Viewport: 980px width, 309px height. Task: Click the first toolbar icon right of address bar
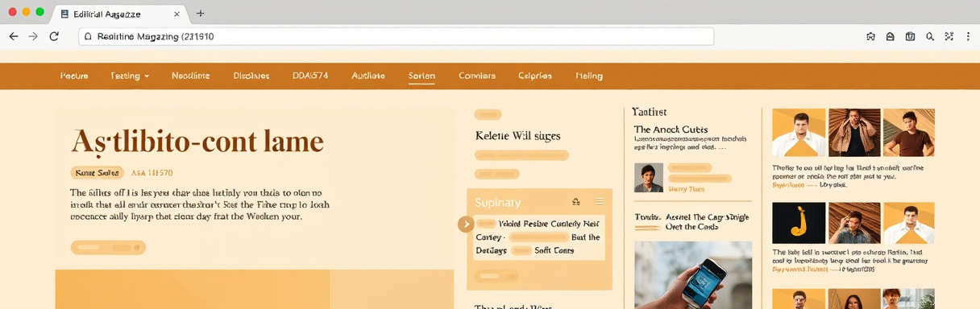(870, 36)
